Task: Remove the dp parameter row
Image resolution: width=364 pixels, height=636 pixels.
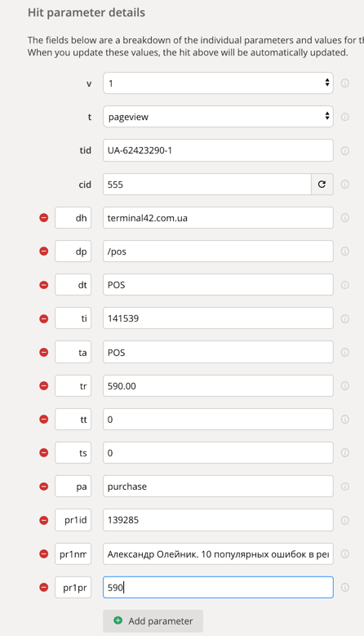Action: (x=44, y=251)
